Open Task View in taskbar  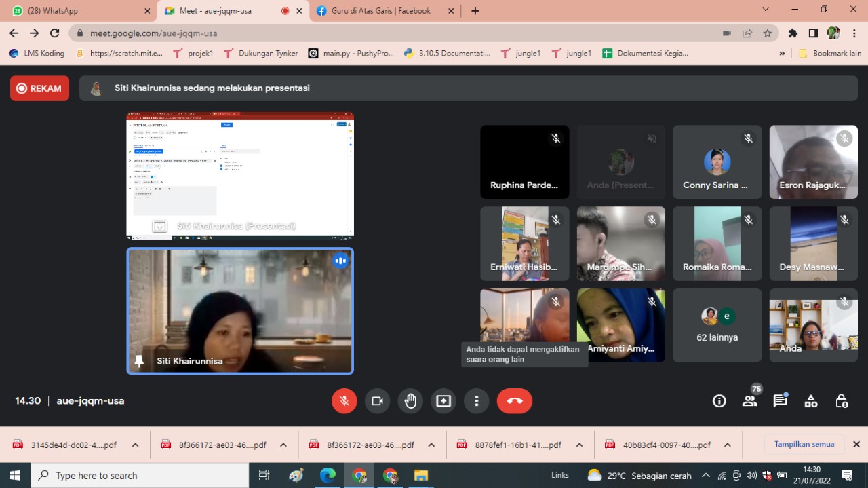click(264, 475)
